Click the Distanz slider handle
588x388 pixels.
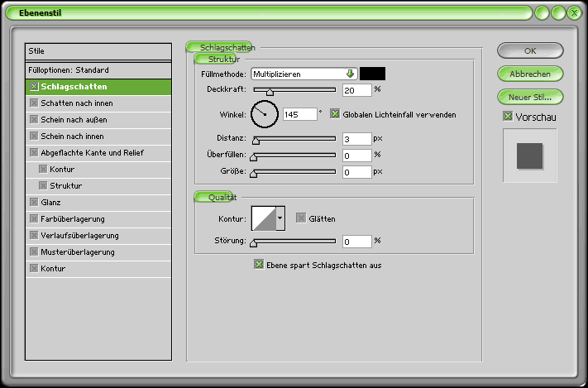[256, 141]
